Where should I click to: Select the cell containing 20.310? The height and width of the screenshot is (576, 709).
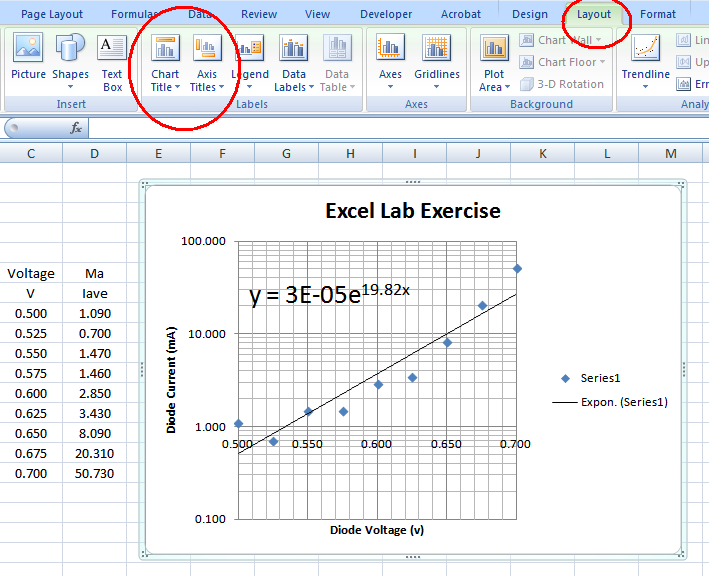(x=94, y=453)
